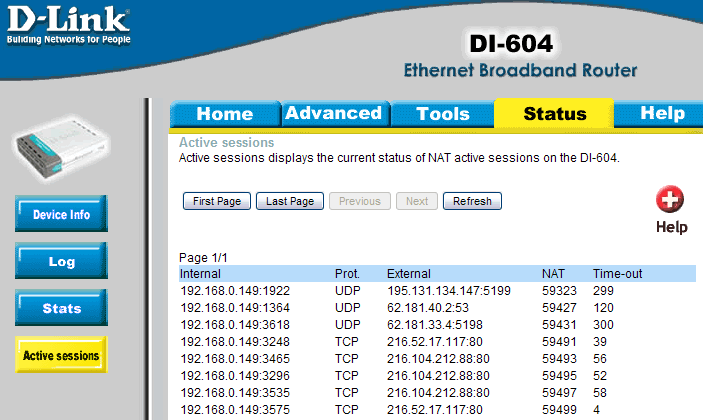Select internal address 192.168.0.149:3618
Screen dimensions: 703x420
235,325
